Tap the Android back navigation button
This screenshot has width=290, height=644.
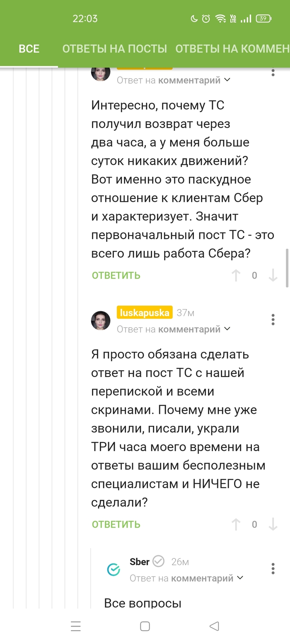pyautogui.click(x=214, y=626)
